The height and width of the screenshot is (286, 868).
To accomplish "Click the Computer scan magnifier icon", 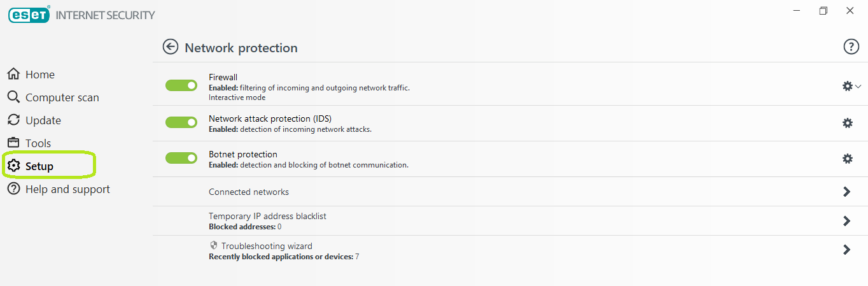I will [13, 97].
